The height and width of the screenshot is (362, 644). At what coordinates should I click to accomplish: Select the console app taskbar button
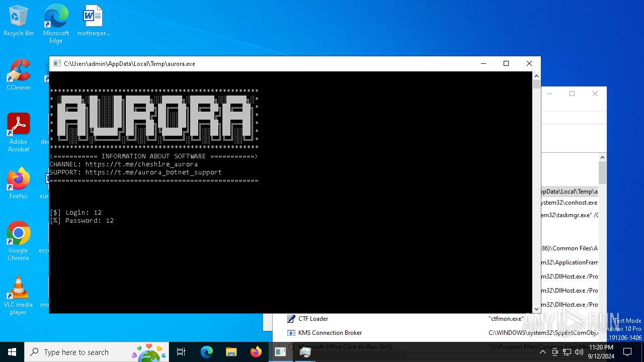coord(280,352)
